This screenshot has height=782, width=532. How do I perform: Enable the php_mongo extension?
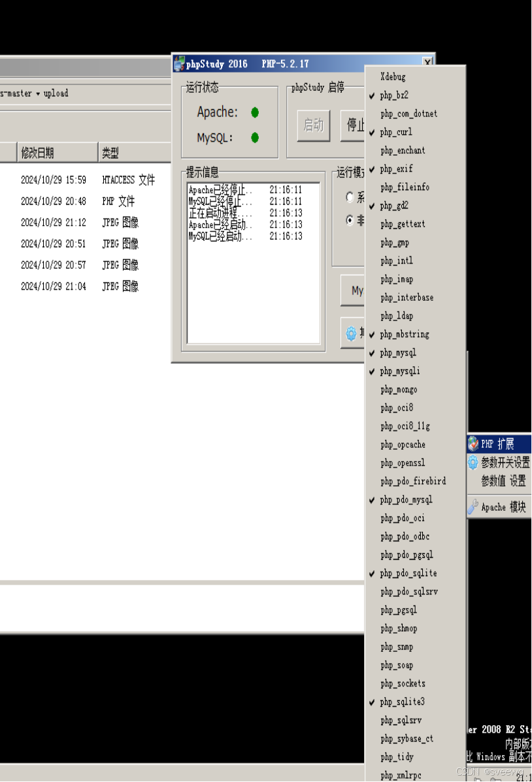(416, 390)
